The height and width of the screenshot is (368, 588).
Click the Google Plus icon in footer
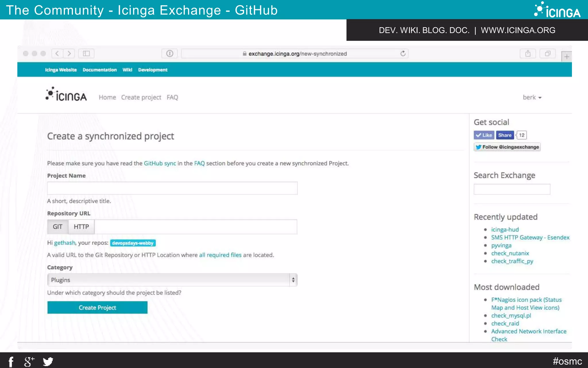pyautogui.click(x=29, y=361)
